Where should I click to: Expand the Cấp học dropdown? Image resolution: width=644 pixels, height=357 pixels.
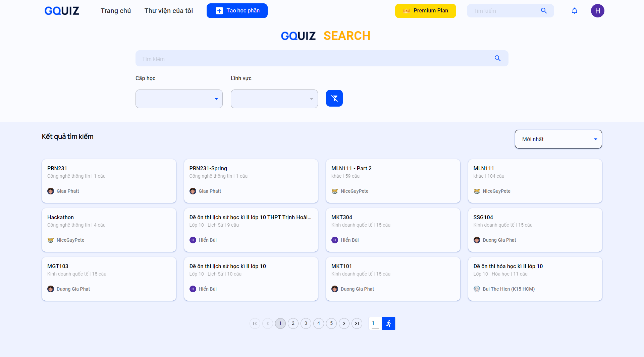click(179, 99)
